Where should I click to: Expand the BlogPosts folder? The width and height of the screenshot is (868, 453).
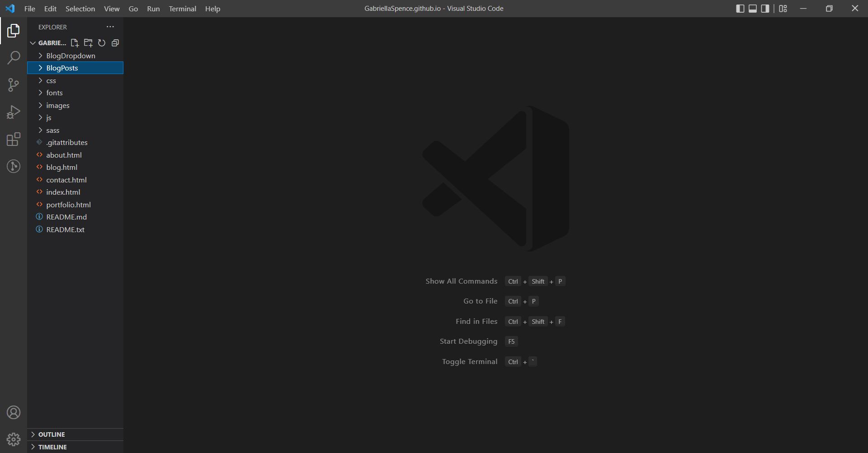click(x=75, y=68)
